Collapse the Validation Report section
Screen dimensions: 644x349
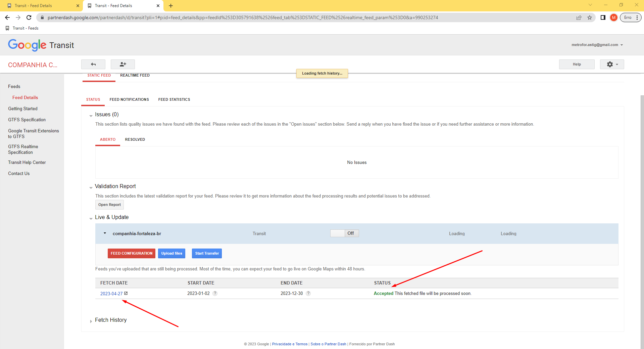91,187
